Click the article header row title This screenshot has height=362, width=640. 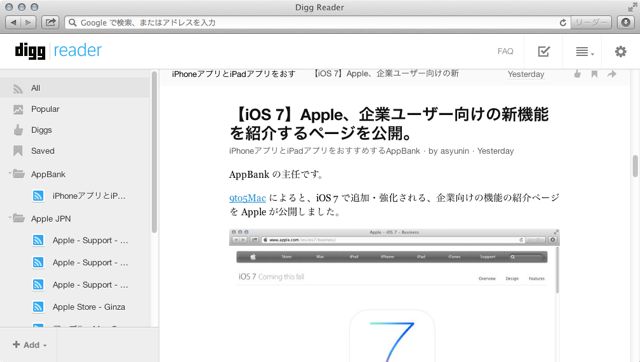[386, 73]
